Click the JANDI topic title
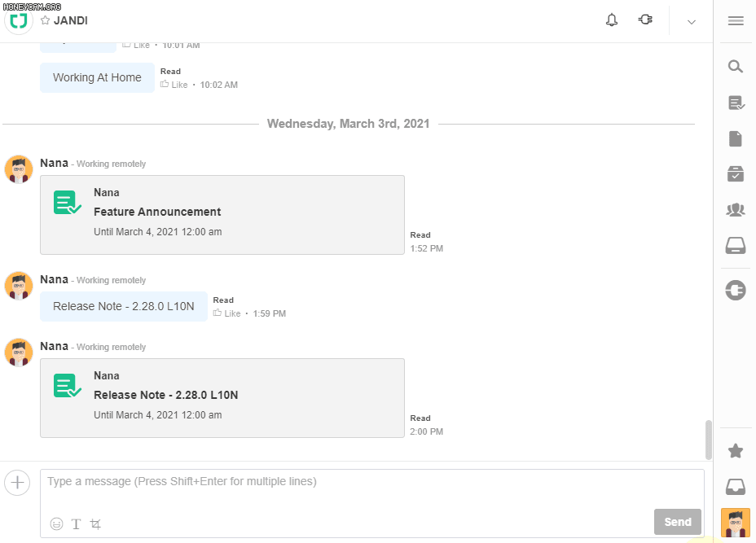The width and height of the screenshot is (756, 543). tap(71, 20)
